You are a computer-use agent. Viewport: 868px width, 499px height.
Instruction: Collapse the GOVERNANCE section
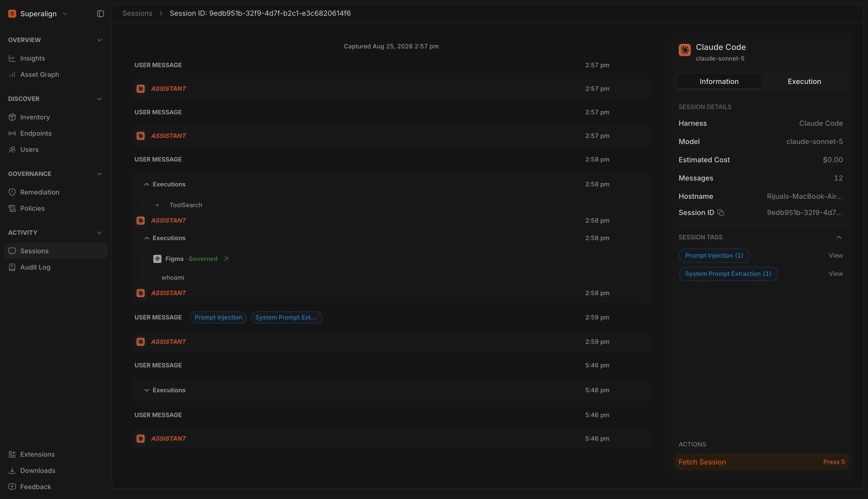coord(99,174)
